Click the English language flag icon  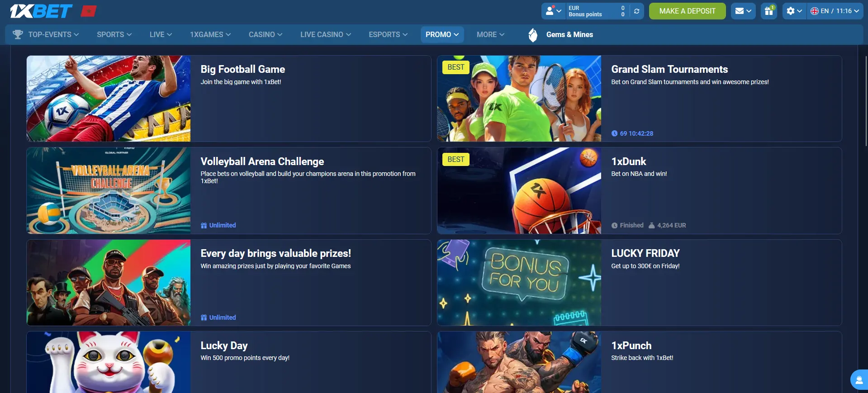coord(815,11)
